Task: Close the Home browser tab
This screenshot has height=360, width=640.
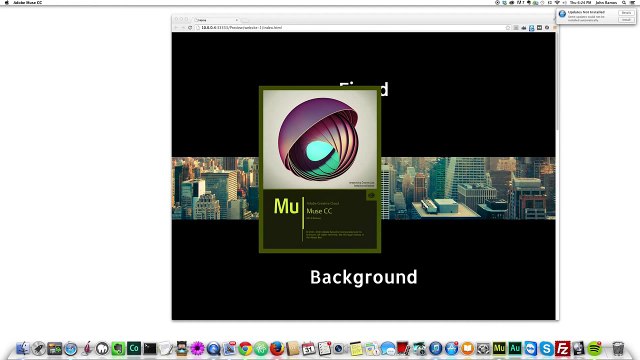Action: 236,20
